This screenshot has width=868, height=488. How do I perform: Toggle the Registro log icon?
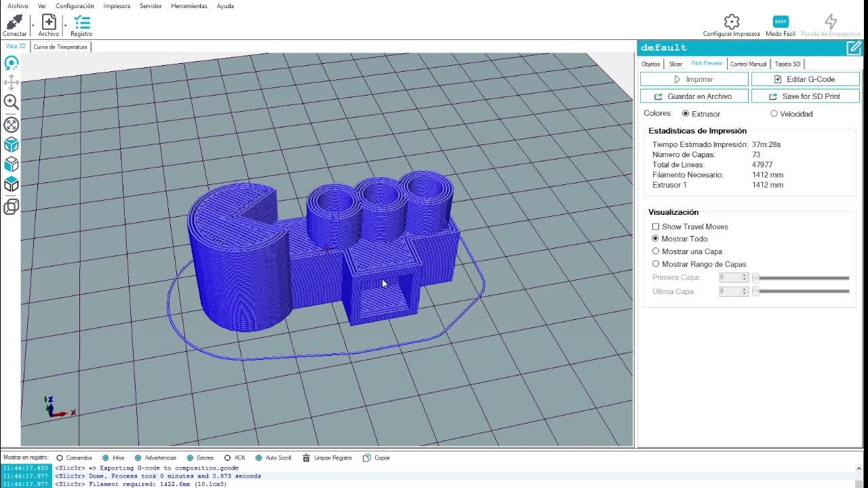click(x=81, y=22)
